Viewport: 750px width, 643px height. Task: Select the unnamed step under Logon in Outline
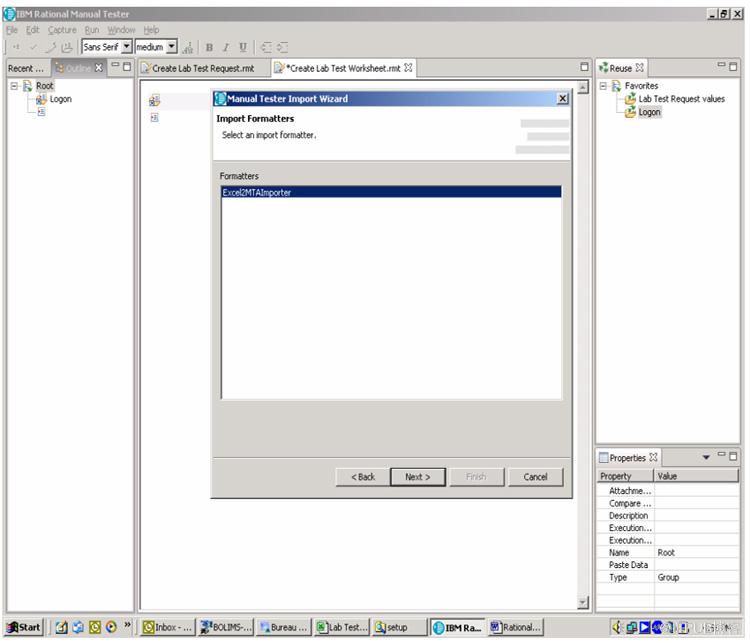[42, 112]
